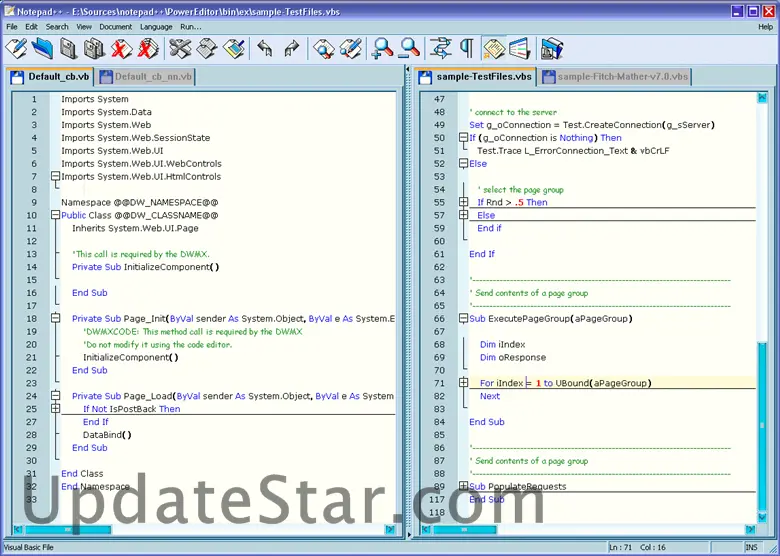
Task: Expand the folded For loop at line 71
Action: pyautogui.click(x=463, y=383)
